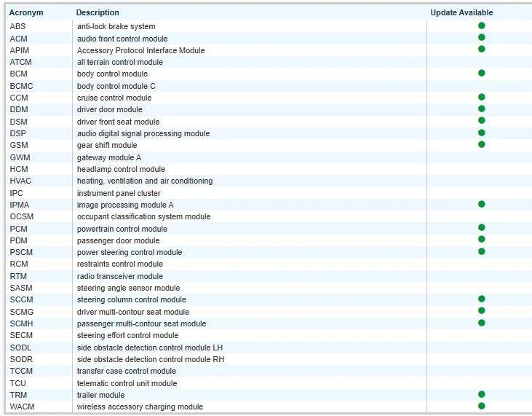
Task: Click the 'restraints control module' description
Action: (x=120, y=264)
